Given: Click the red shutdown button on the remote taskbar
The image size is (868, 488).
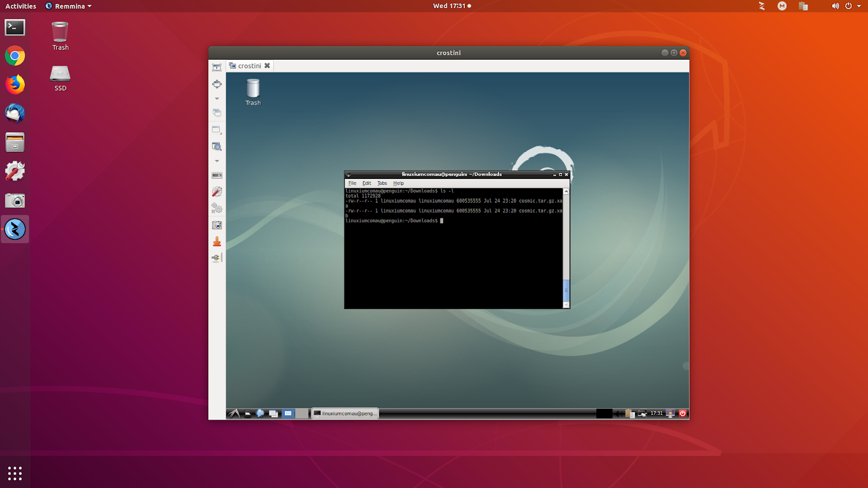Looking at the screenshot, I should click(682, 413).
